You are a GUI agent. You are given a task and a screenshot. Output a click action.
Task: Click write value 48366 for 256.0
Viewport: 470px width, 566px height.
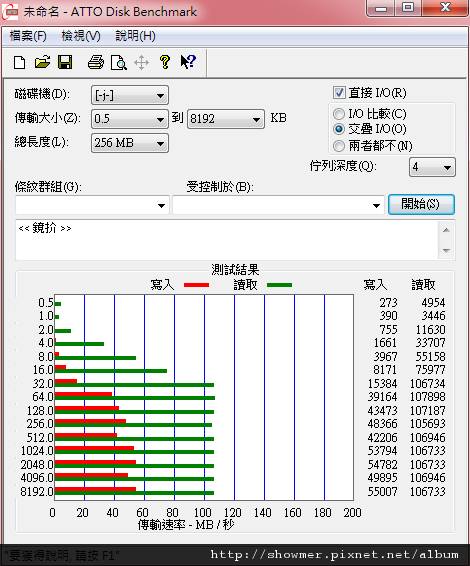click(x=382, y=424)
